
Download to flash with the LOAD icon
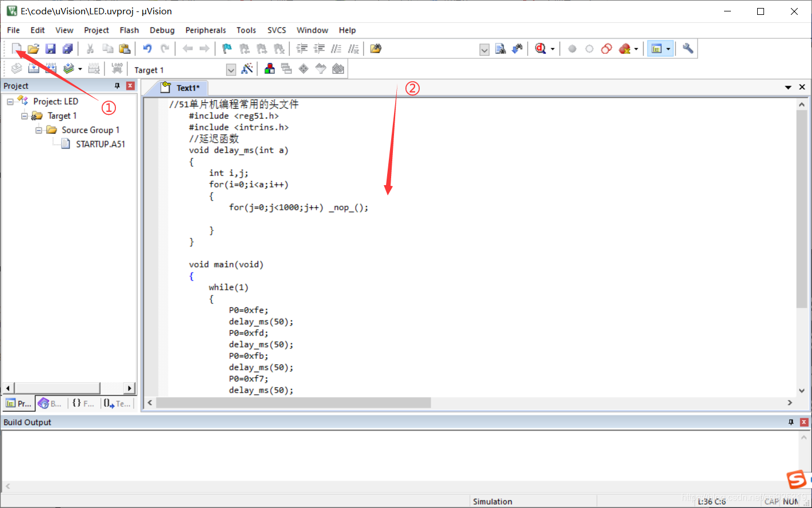click(117, 69)
